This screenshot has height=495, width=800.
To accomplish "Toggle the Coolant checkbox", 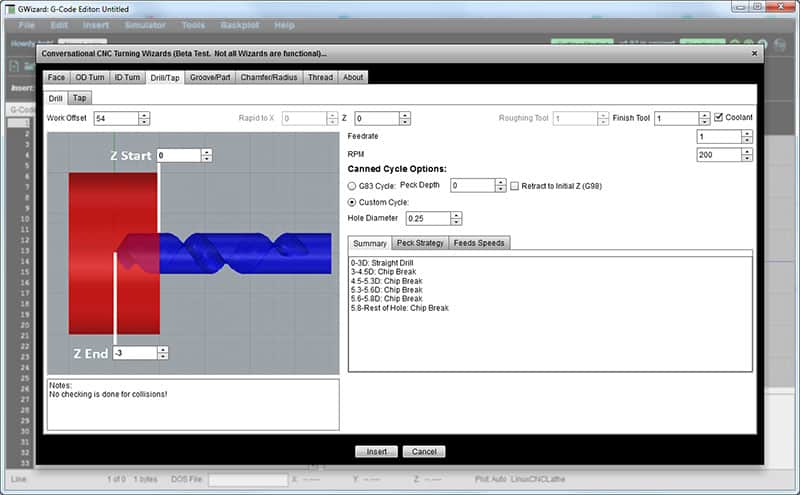I will click(x=718, y=117).
